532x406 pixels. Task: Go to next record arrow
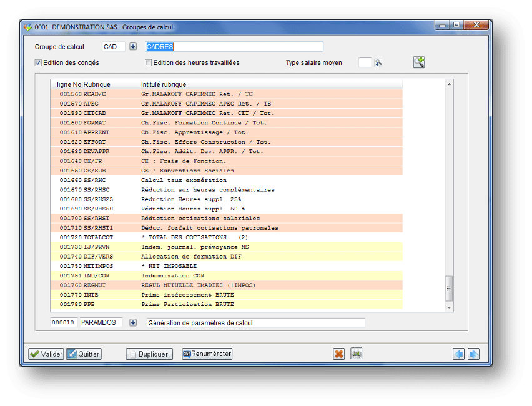(473, 354)
